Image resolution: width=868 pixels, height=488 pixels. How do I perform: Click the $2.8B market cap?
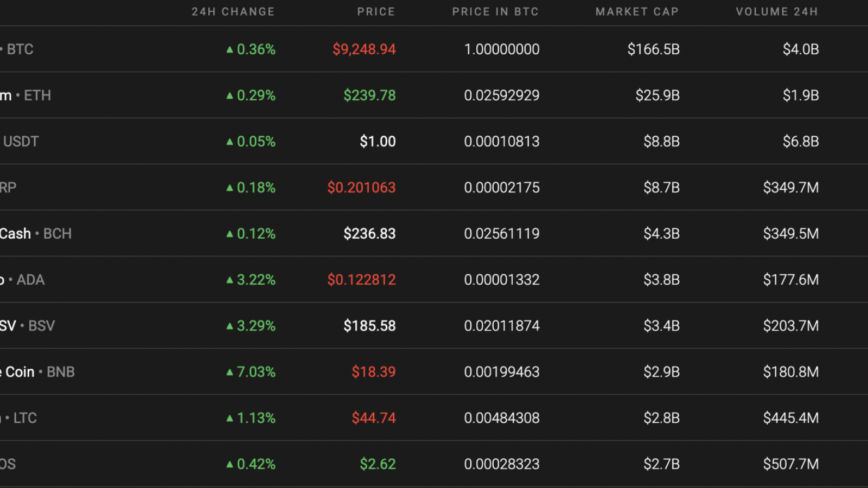pyautogui.click(x=661, y=418)
